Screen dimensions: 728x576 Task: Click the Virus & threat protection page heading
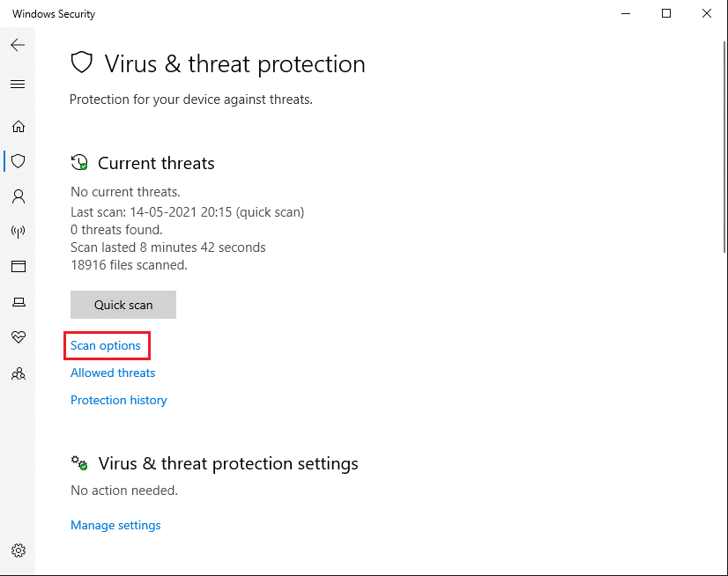coord(234,63)
